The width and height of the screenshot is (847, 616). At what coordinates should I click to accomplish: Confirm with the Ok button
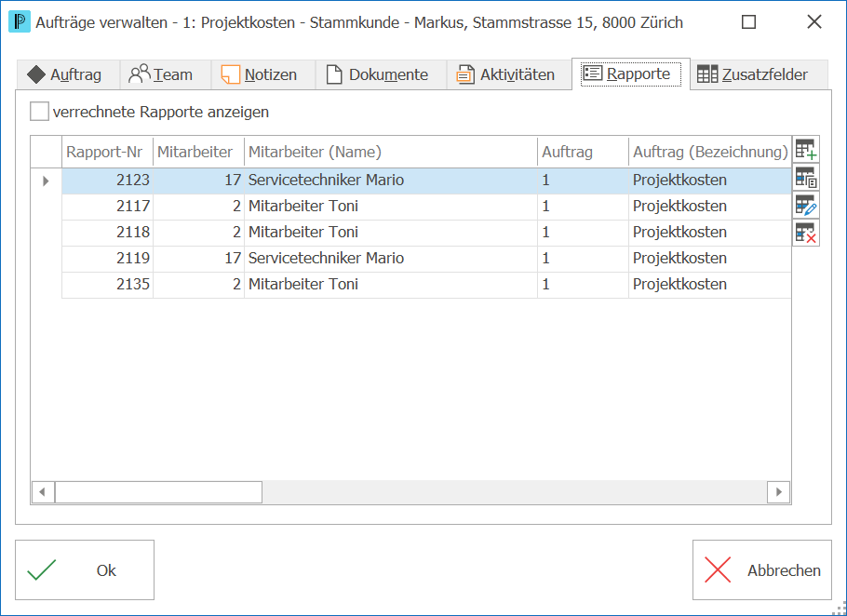pyautogui.click(x=85, y=570)
